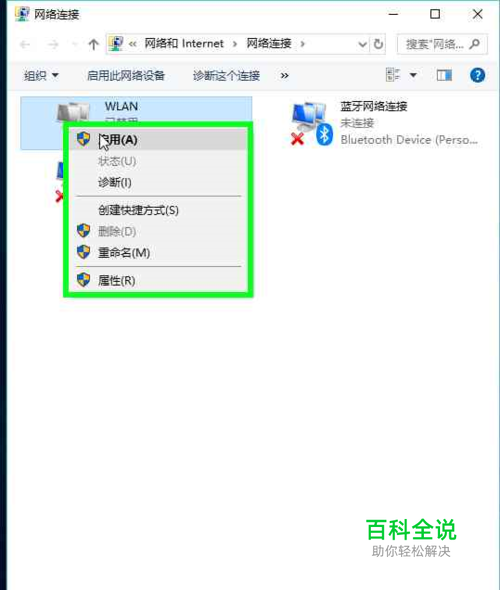Toggle the preview pane icon
This screenshot has height=590, width=500.
click(444, 75)
